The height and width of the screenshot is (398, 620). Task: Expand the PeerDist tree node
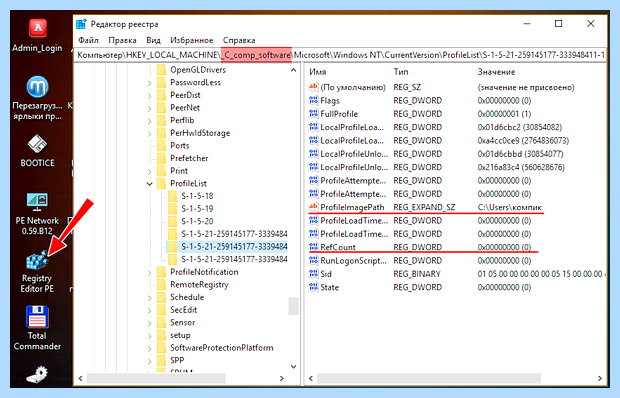pyautogui.click(x=149, y=96)
